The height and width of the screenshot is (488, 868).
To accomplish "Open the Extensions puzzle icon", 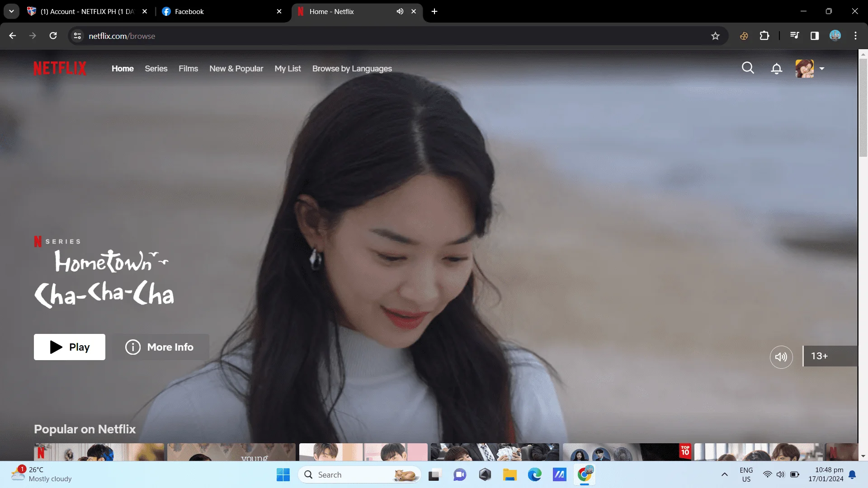I will [764, 36].
